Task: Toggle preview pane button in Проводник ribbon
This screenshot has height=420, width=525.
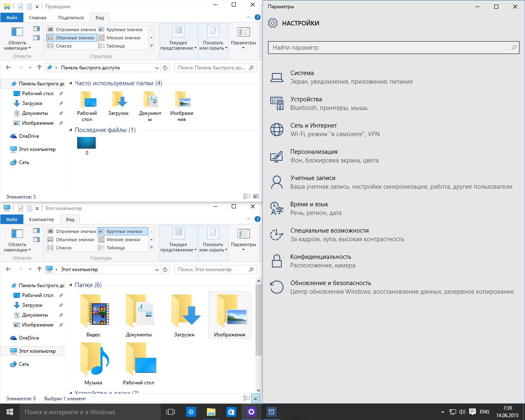Action: click(x=37, y=29)
